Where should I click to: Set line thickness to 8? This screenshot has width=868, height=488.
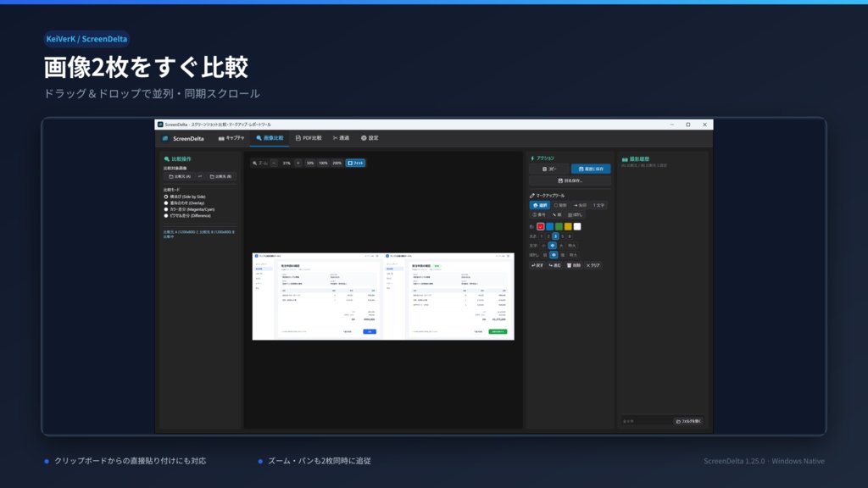[x=570, y=236]
